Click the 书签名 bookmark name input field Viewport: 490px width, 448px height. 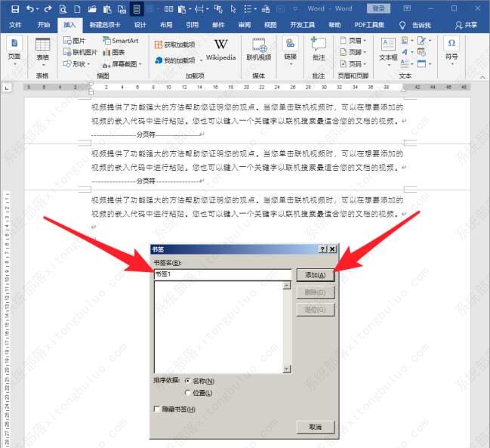(x=221, y=274)
